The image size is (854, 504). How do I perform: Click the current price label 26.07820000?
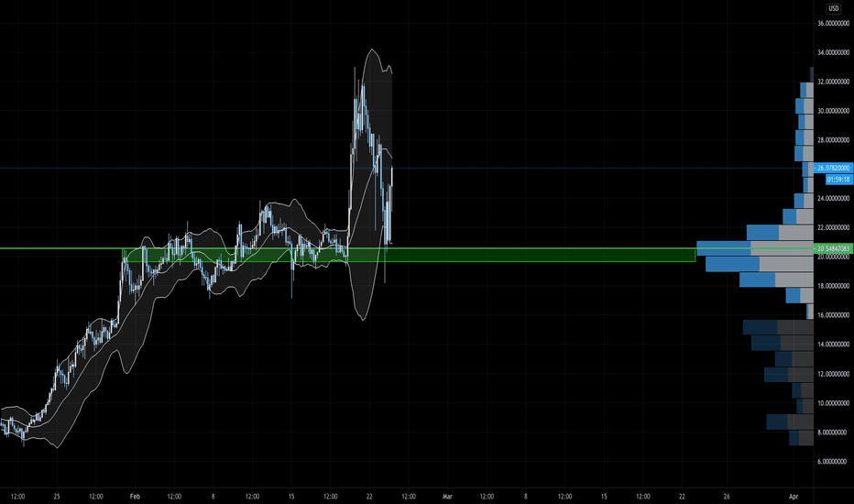pyautogui.click(x=833, y=169)
